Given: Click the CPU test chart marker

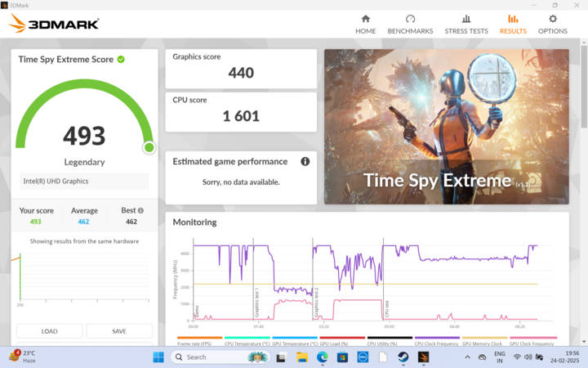Looking at the screenshot, I should click(387, 308).
